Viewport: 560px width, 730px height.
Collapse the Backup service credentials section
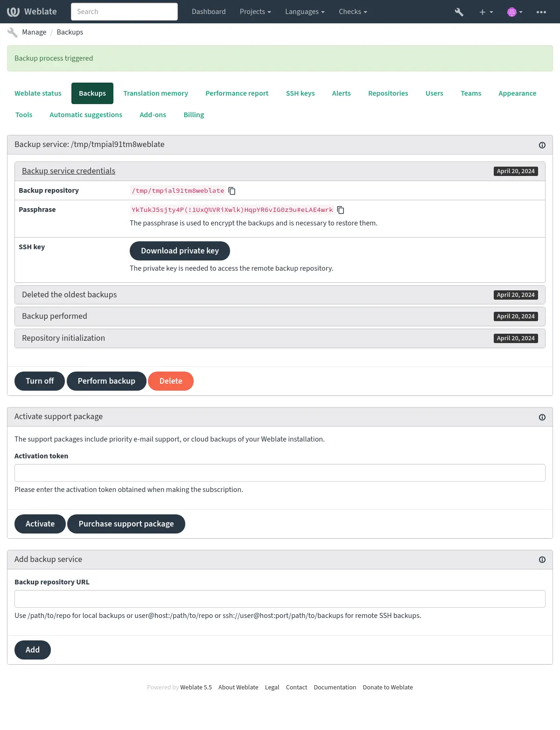pyautogui.click(x=69, y=171)
